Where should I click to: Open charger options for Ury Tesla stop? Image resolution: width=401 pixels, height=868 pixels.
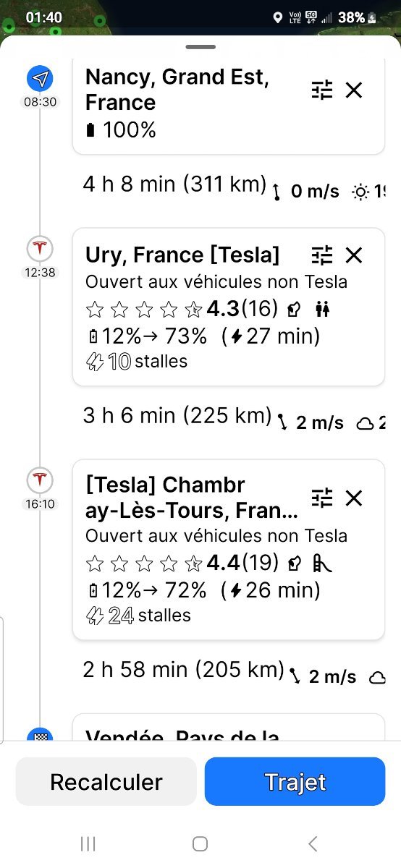point(322,255)
